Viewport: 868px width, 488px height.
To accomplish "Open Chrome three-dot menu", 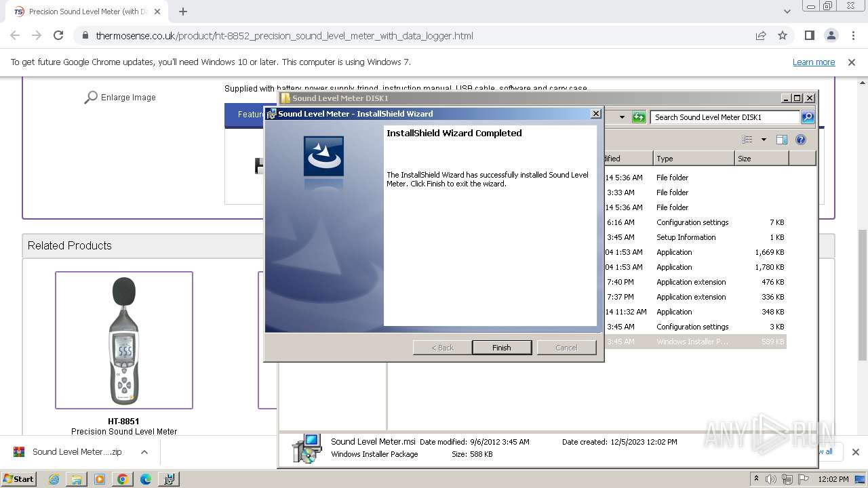I will click(853, 35).
